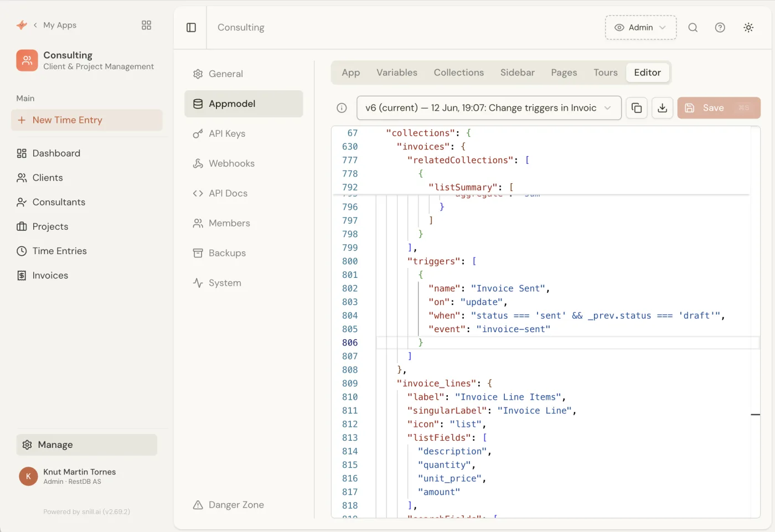Click Consulting breadcrumb title

pos(241,28)
